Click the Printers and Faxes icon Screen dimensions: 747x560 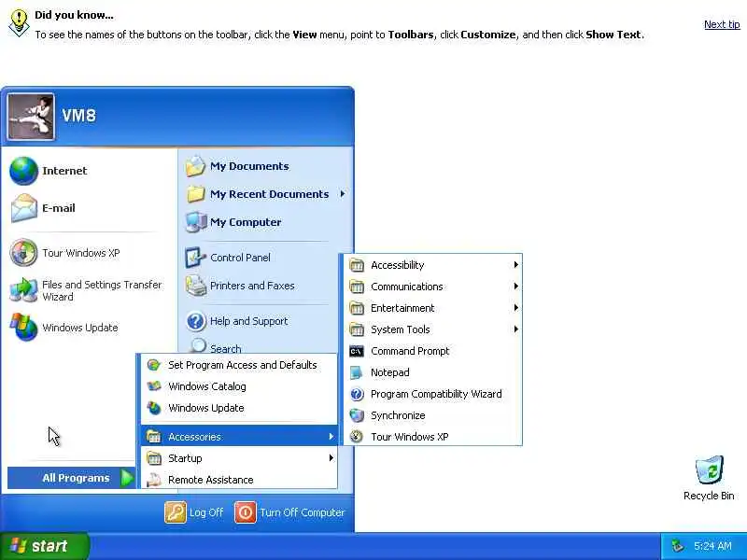coord(195,286)
